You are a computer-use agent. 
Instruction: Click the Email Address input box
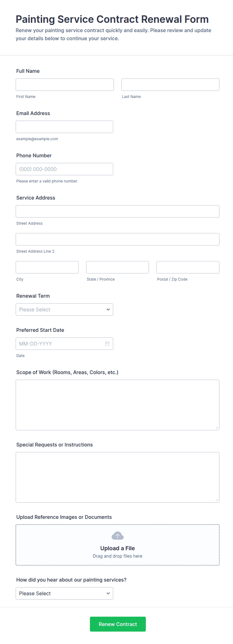64,127
